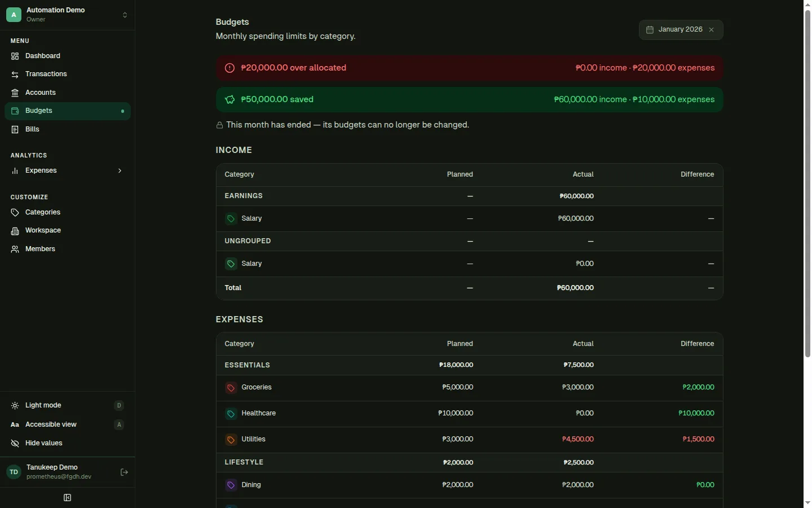The height and width of the screenshot is (508, 812).
Task: Toggle Hide values
Action: click(67, 443)
